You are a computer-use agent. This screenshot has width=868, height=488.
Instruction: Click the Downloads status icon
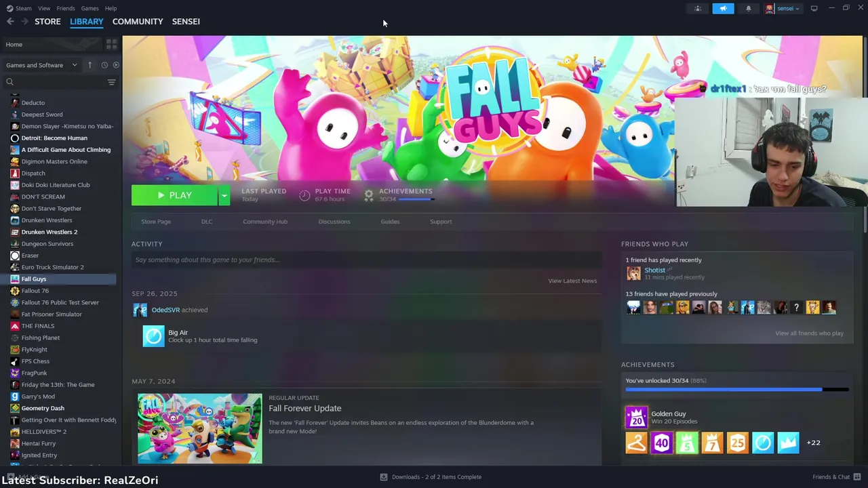click(384, 477)
